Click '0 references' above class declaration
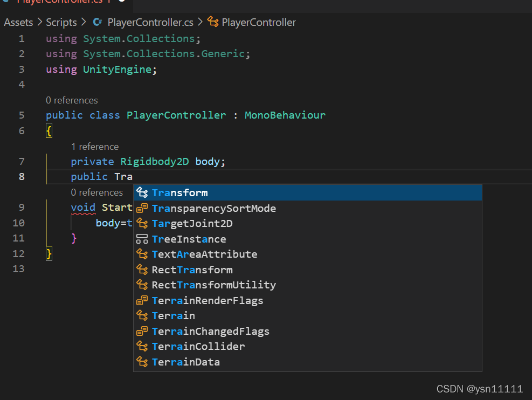Viewport: 532px width, 400px height. click(72, 100)
